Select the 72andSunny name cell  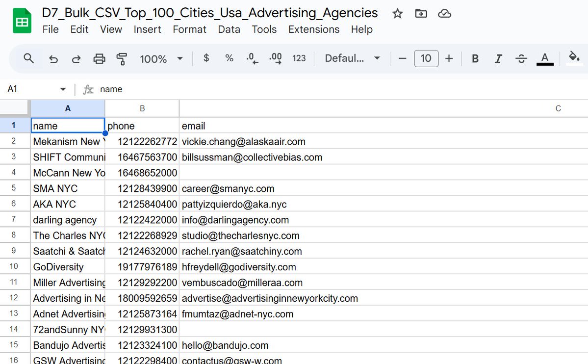[x=68, y=330]
